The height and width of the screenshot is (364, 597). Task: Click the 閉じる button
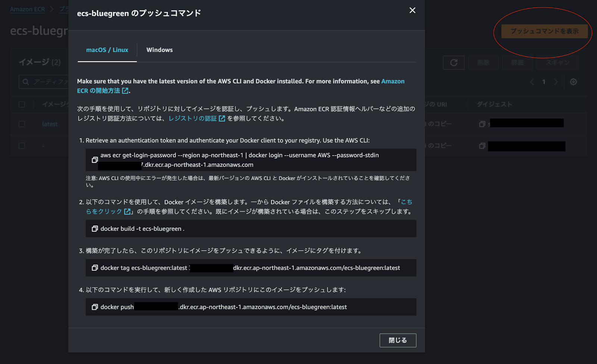398,340
